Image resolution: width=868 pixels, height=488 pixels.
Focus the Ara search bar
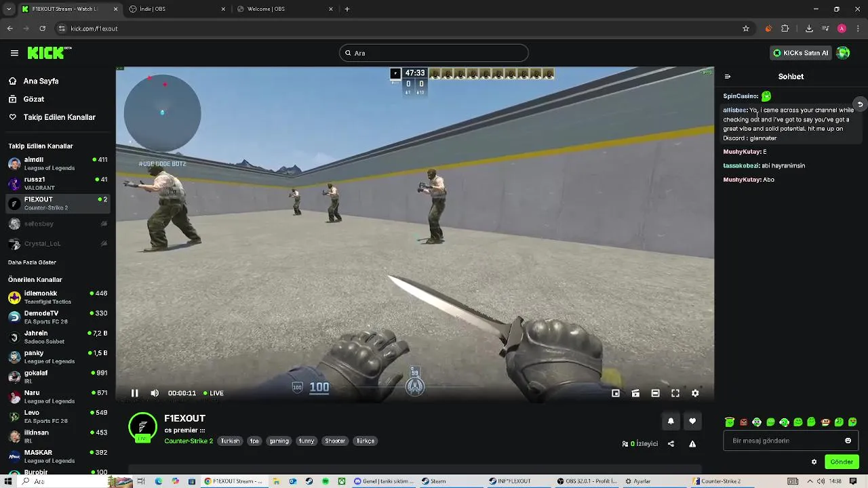coord(434,53)
